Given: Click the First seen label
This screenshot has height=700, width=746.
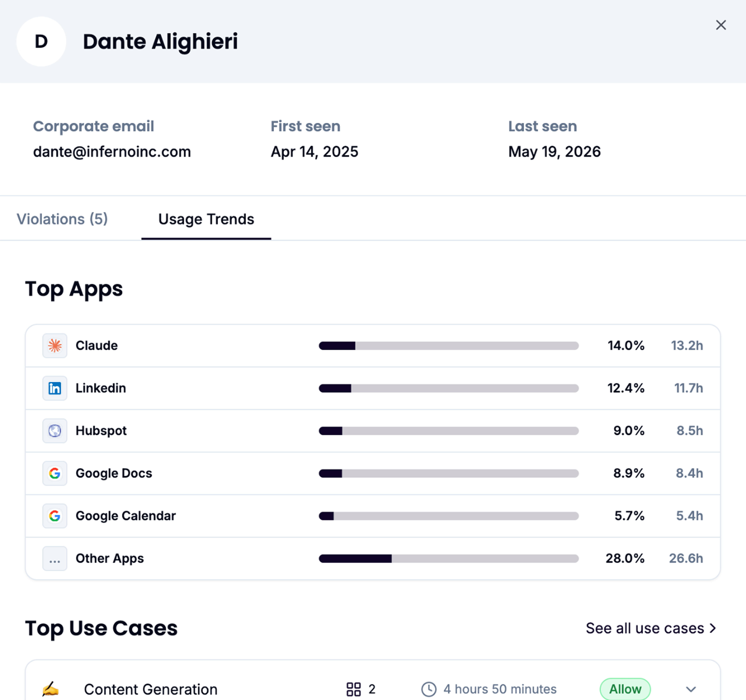Looking at the screenshot, I should (305, 126).
